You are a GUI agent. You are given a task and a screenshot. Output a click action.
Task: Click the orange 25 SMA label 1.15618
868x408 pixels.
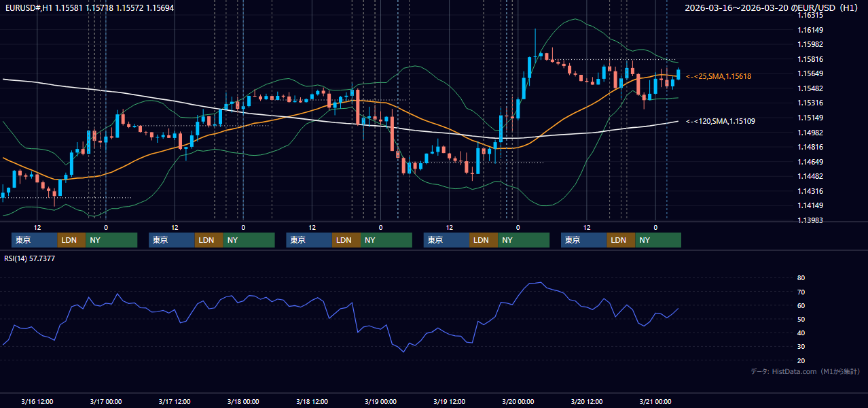pos(719,76)
